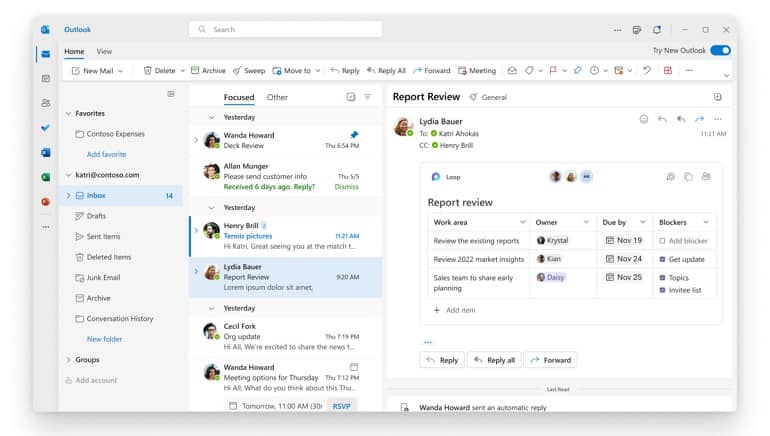Screen dimensions: 770x436
Task: Select the Other inbox tab
Action: tap(277, 97)
